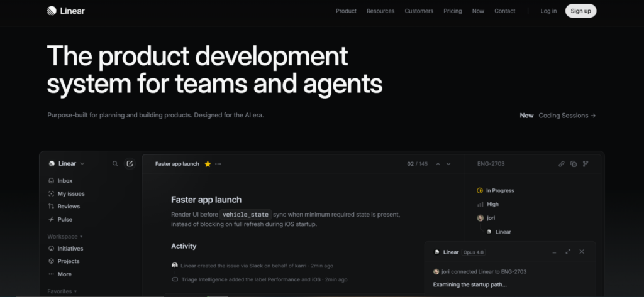Click the jori assignee field
Screen dimensions: 644x297
(x=486, y=218)
